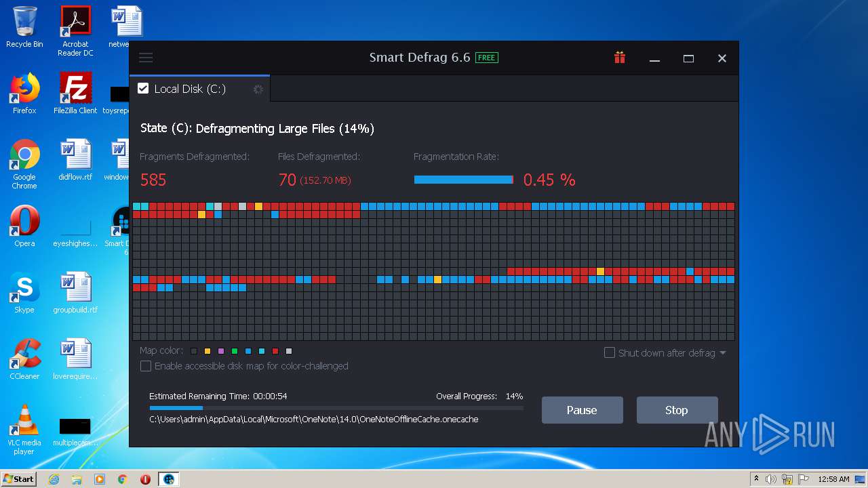868x488 pixels.
Task: Click the volume speaker tray icon
Action: click(771, 479)
